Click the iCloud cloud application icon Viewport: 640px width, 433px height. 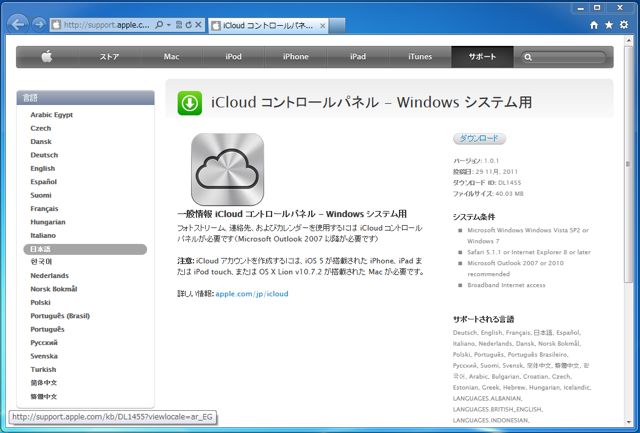pos(227,169)
